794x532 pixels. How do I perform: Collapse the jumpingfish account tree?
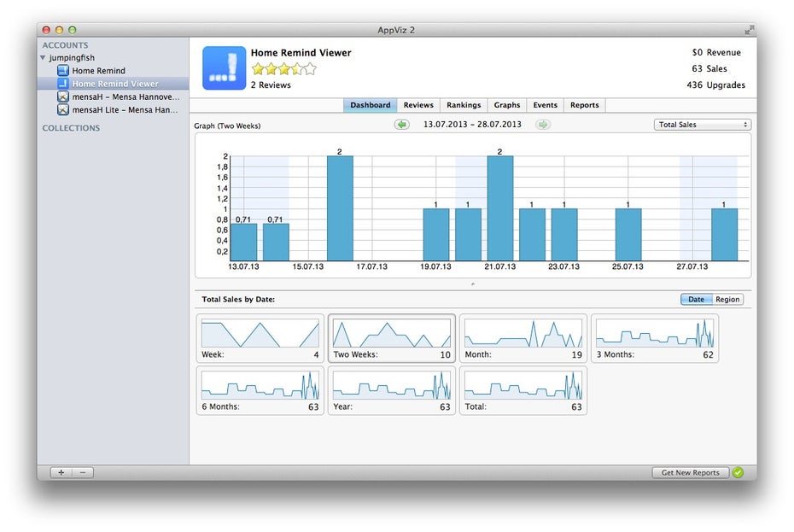43,58
